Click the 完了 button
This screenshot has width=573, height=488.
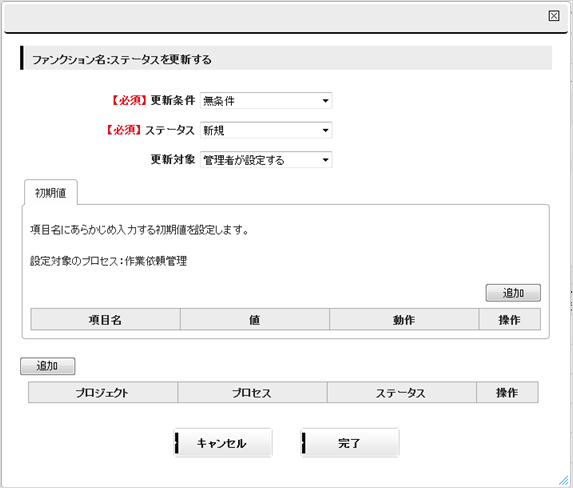pos(350,443)
